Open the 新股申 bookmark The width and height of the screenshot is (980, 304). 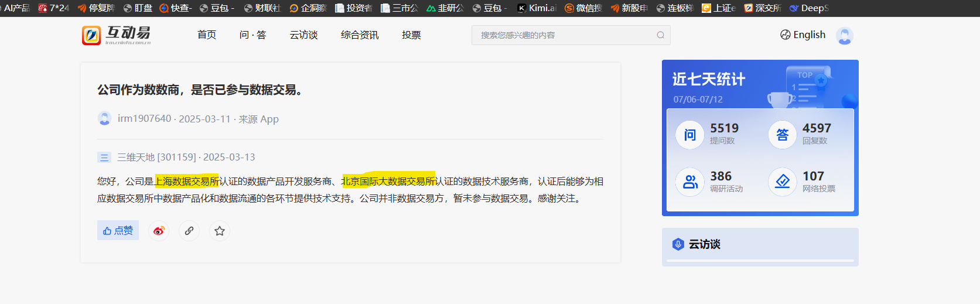(x=629, y=8)
